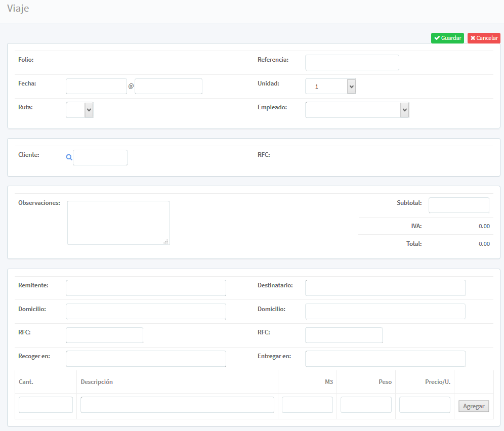Click the Cant. quantity input box
This screenshot has width=504, height=431.
(x=46, y=405)
